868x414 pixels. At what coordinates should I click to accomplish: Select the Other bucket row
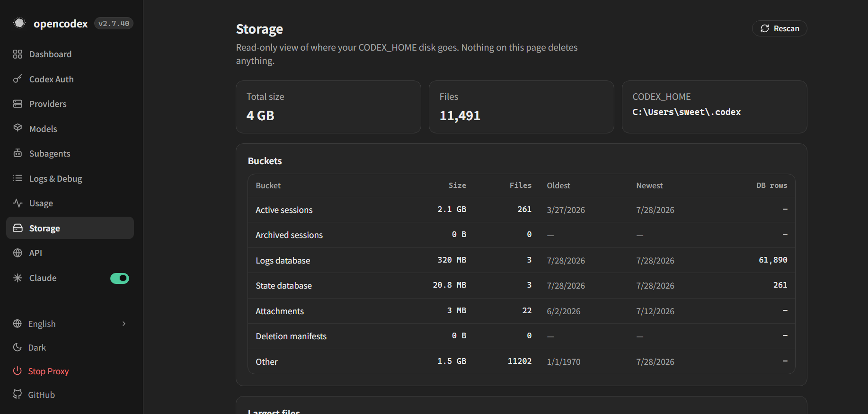point(521,361)
